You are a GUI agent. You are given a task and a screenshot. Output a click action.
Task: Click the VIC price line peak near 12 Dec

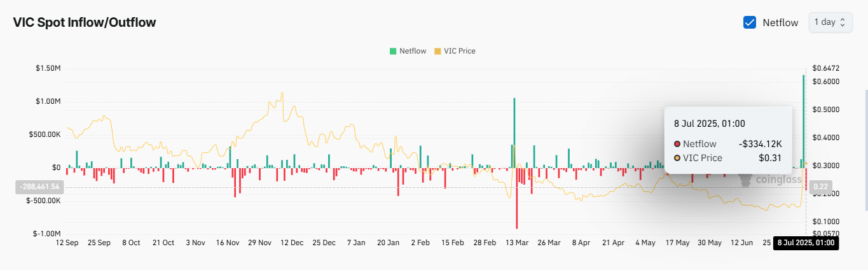coord(282,94)
